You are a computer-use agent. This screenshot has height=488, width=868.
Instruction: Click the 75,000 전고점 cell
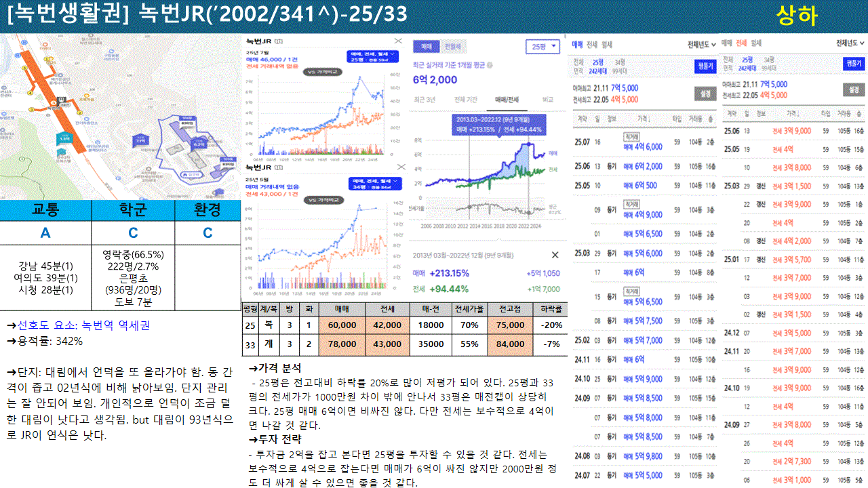pos(511,325)
